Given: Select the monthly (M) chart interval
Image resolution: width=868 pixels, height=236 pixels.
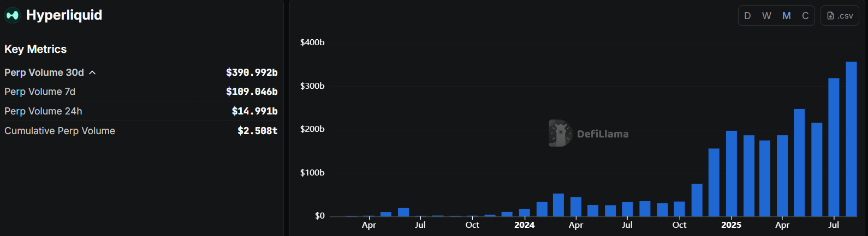Looking at the screenshot, I should click(786, 16).
